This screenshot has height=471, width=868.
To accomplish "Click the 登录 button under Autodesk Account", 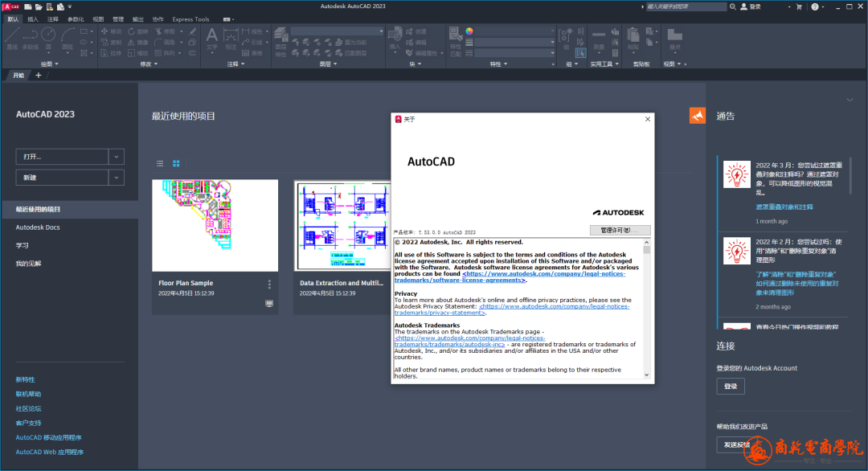I will pos(731,387).
